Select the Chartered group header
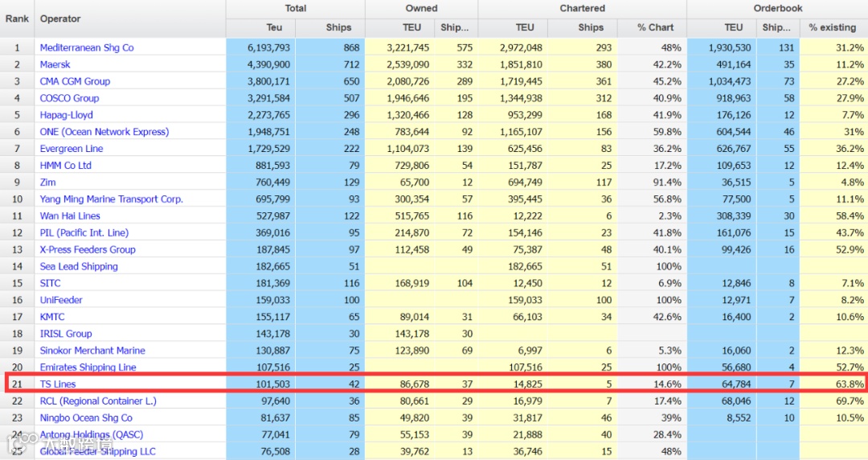 click(583, 9)
